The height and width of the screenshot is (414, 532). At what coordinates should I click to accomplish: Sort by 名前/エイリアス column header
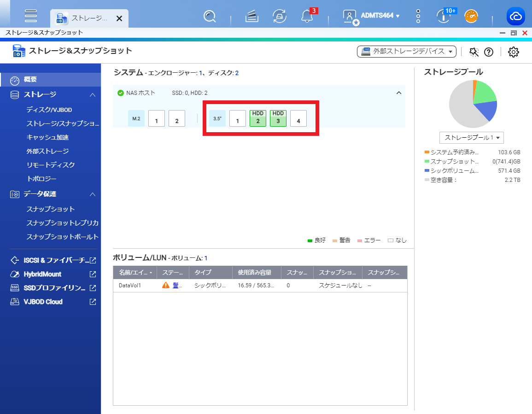coord(135,273)
